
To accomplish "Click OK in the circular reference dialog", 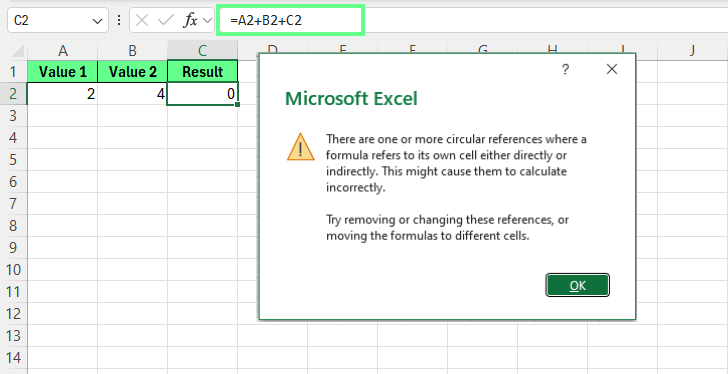I will (577, 285).
